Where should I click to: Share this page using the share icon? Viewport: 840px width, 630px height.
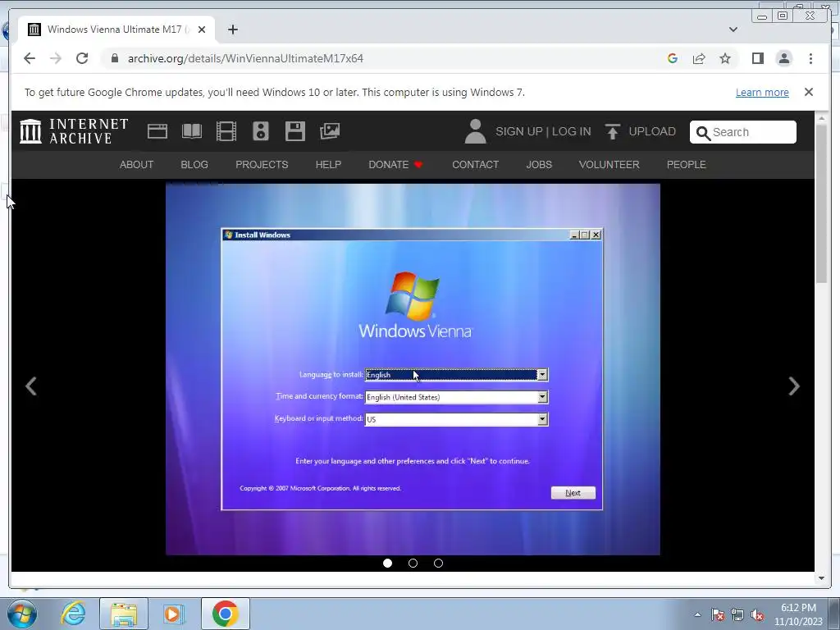(699, 58)
